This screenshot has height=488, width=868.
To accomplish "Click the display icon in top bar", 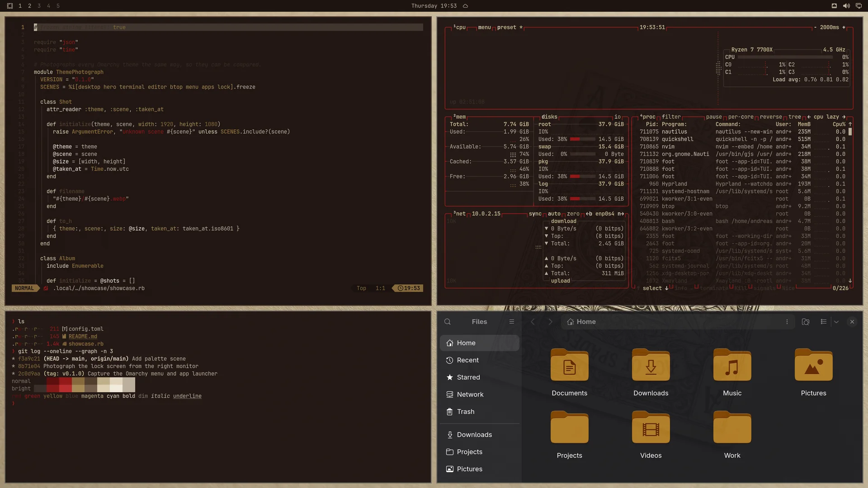I will (859, 6).
